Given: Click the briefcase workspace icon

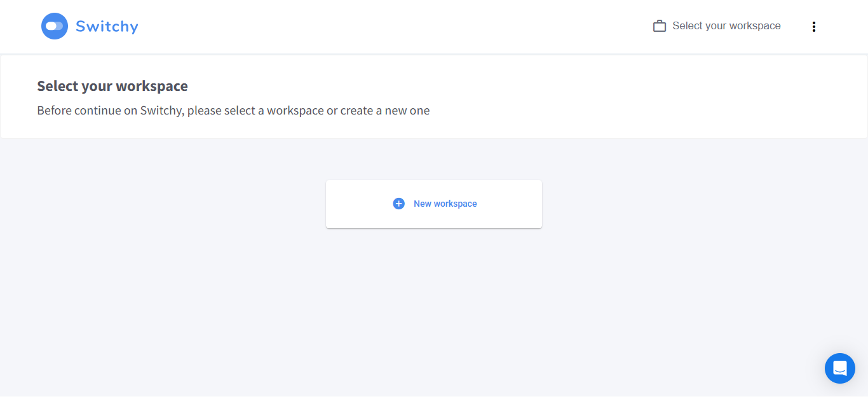Looking at the screenshot, I should pyautogui.click(x=660, y=26).
